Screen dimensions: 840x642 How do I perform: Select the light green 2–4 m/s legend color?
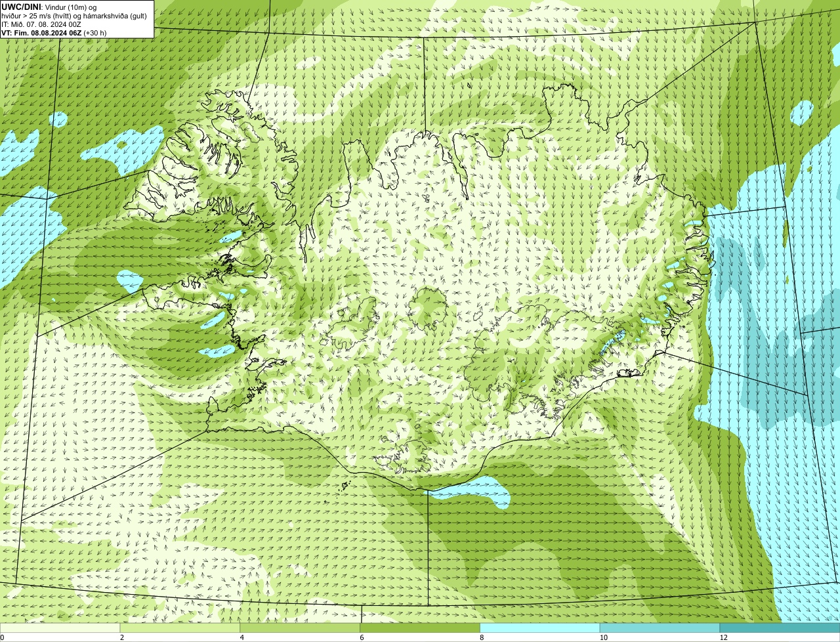(x=180, y=628)
